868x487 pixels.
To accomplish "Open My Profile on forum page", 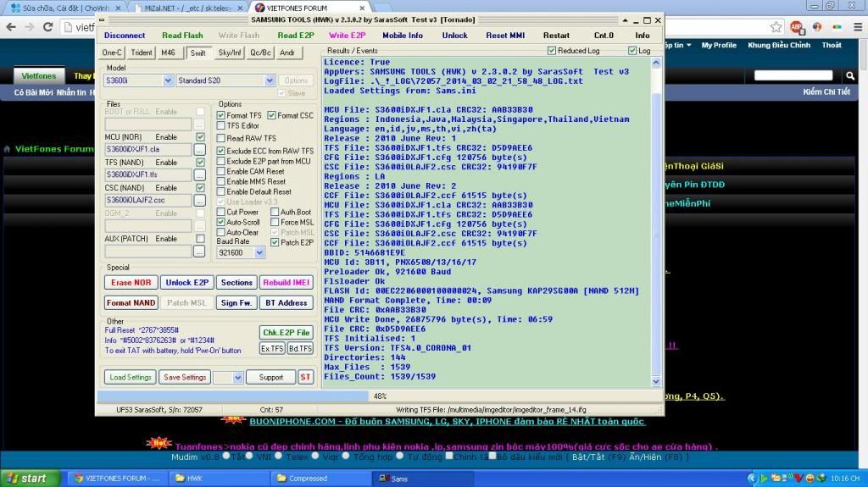I will click(x=719, y=46).
